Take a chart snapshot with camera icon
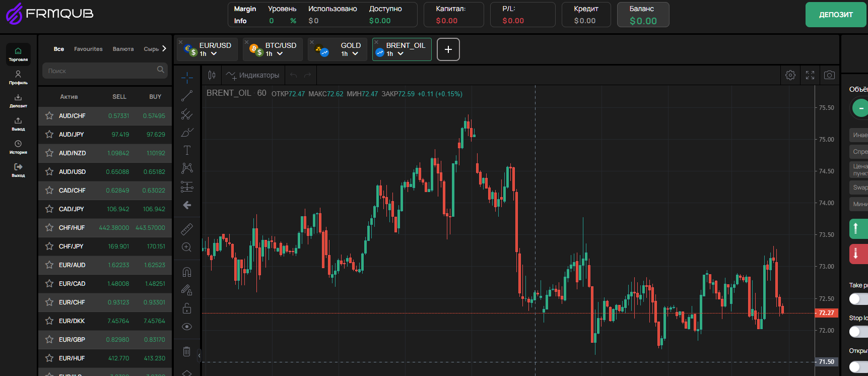Screen dimensions: 868x376 829,75
